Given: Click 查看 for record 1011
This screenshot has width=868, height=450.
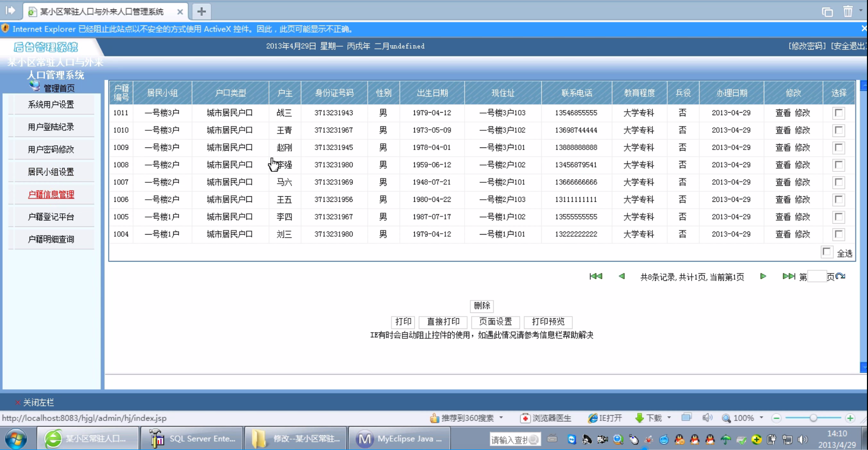Looking at the screenshot, I should 783,113.
